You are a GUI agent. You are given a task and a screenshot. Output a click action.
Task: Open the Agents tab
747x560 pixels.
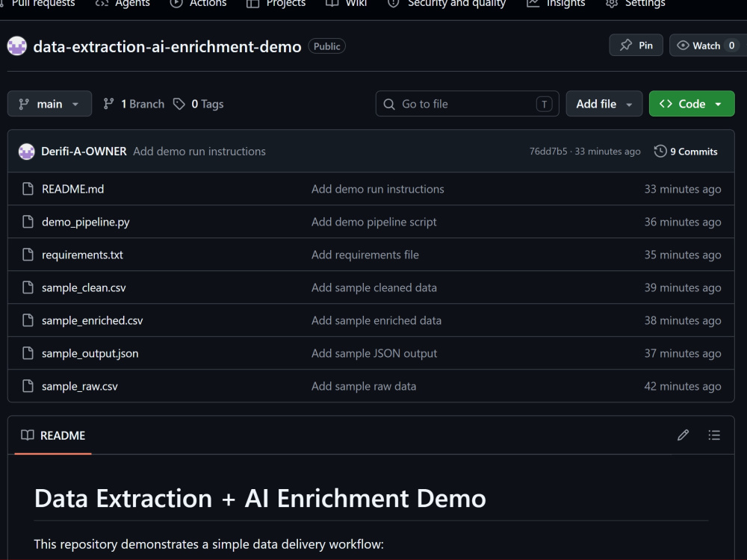point(123,4)
